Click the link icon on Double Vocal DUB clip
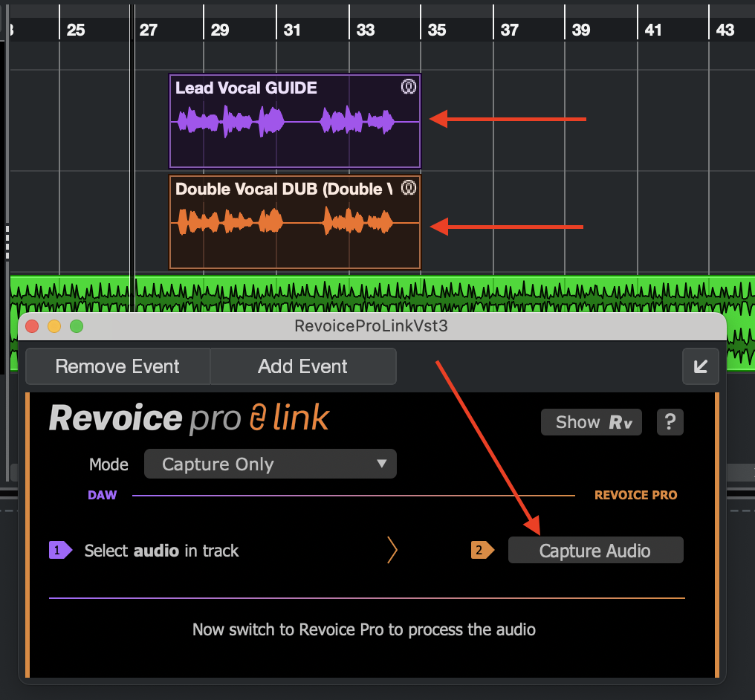This screenshot has width=755, height=700. (408, 188)
